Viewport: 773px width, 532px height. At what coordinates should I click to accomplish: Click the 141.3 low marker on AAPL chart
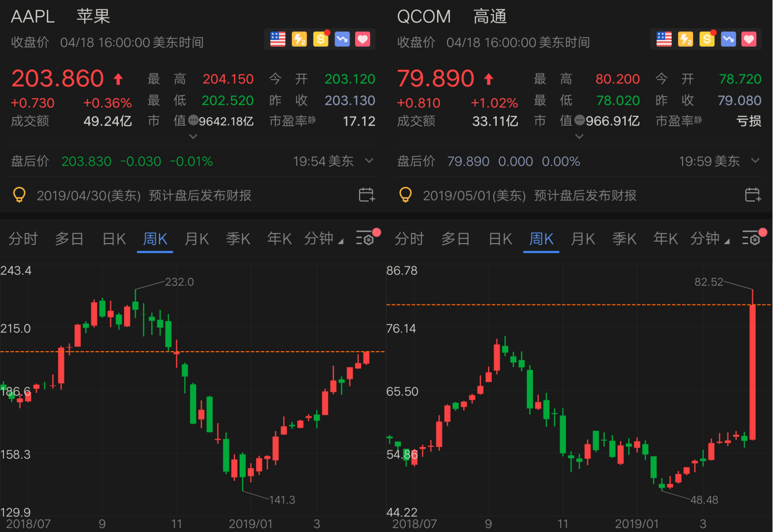point(282,500)
